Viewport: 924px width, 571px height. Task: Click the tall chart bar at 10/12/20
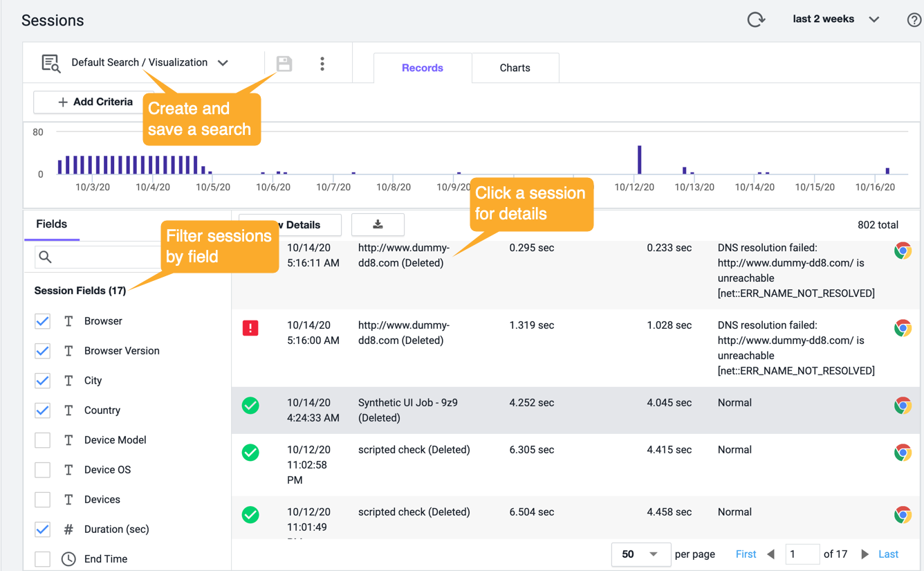[640, 160]
